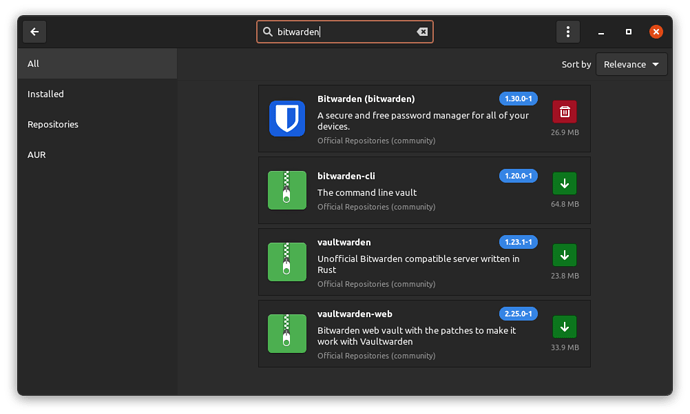Image resolution: width=690 pixels, height=414 pixels.
Task: Click the 'A secure and free password manager' description
Action: [x=423, y=121]
